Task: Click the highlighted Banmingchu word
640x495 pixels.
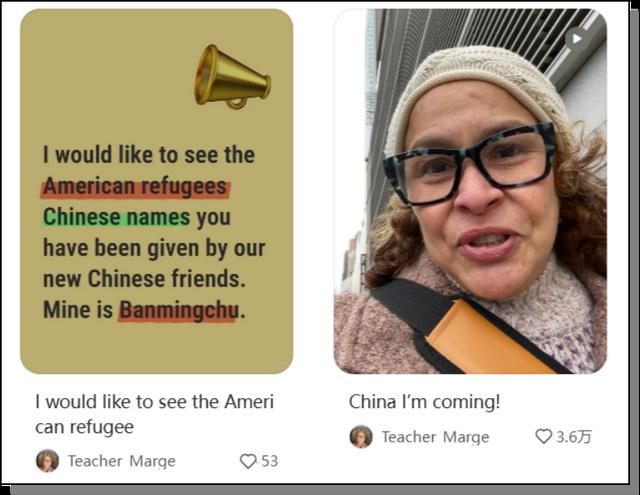Action: coord(178,311)
